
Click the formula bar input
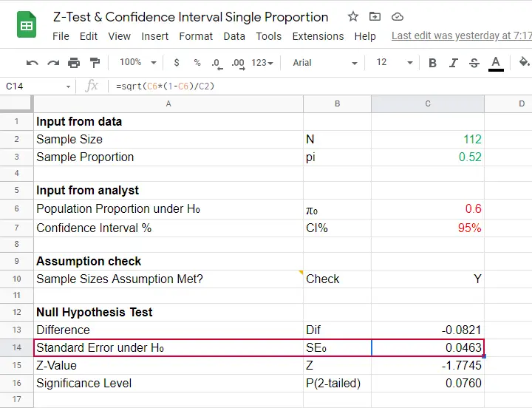pyautogui.click(x=319, y=86)
